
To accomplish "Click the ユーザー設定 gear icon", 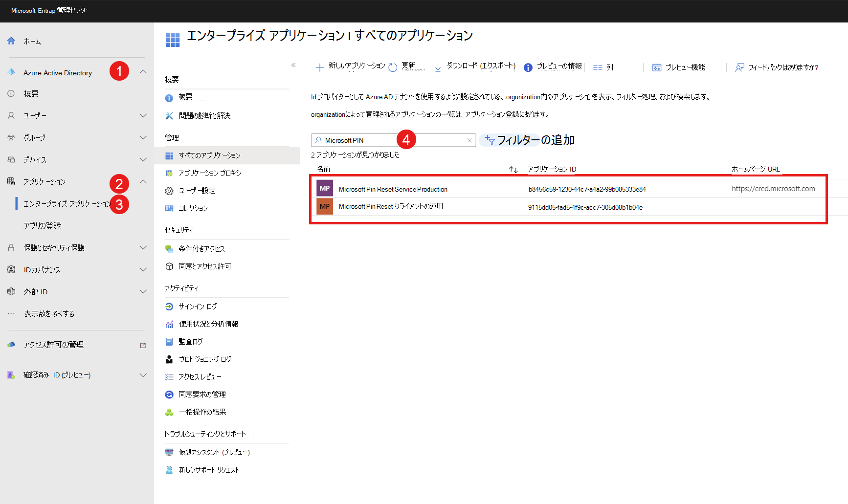I will click(x=169, y=191).
